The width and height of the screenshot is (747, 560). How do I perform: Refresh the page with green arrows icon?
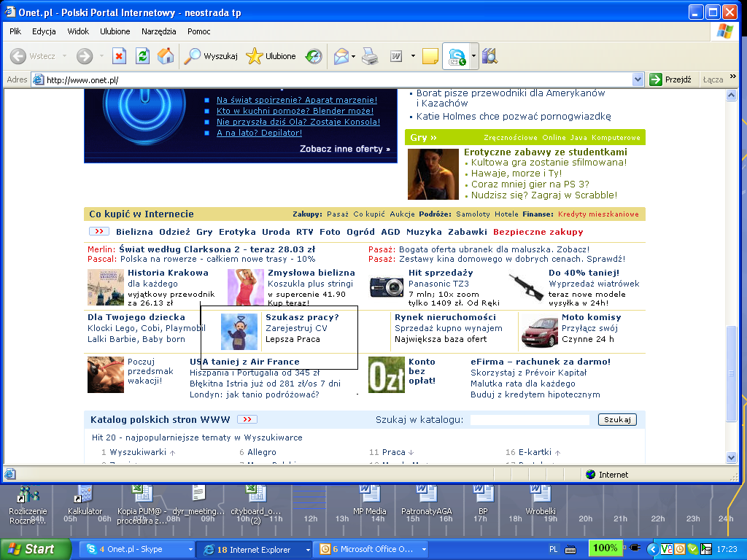click(x=142, y=56)
